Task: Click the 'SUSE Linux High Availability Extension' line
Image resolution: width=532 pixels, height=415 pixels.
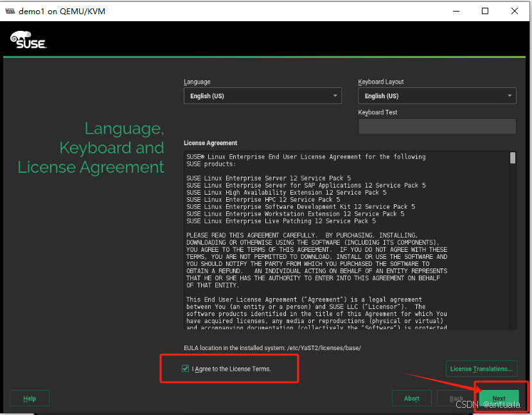Action: coord(287,192)
